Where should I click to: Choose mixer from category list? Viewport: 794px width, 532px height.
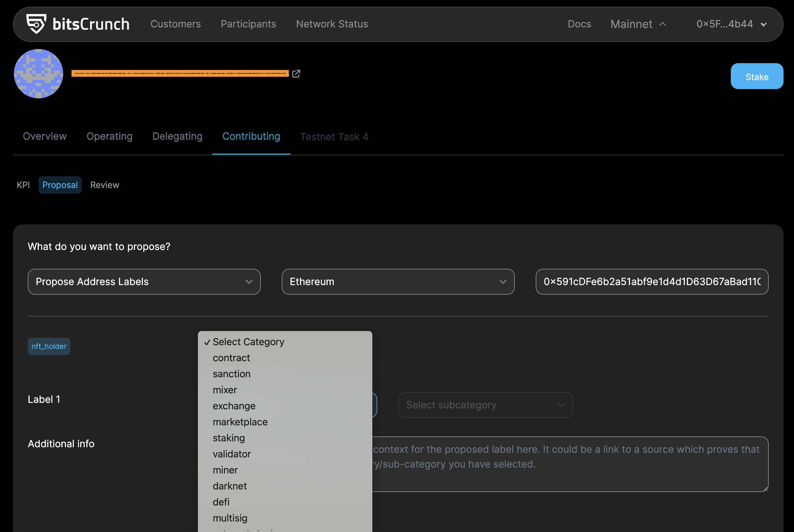[285, 390]
